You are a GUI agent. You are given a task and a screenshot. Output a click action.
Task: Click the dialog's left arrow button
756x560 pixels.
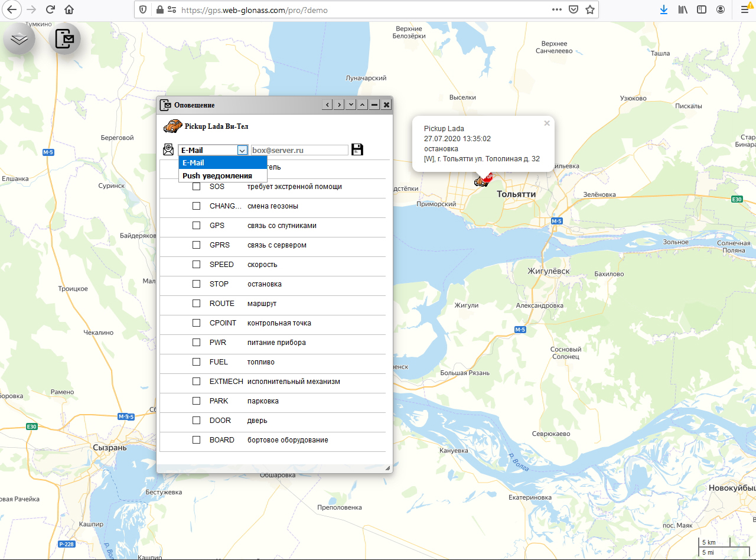[328, 105]
